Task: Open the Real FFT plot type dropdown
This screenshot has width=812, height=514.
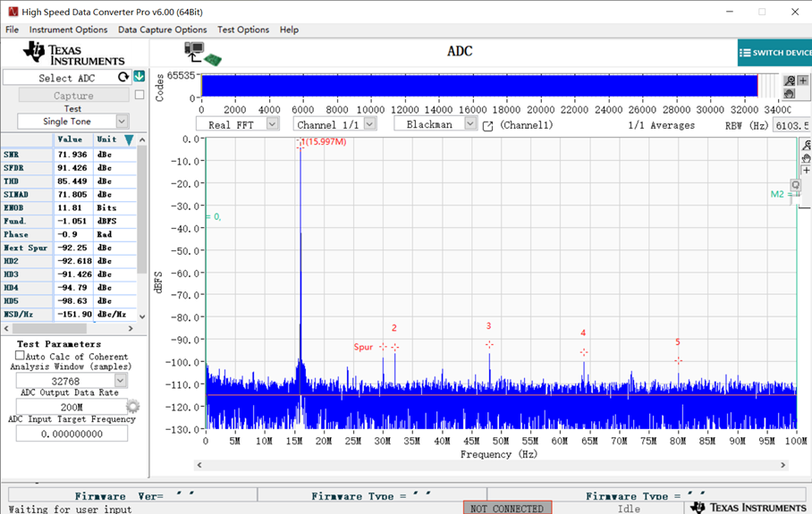Action: [273, 124]
